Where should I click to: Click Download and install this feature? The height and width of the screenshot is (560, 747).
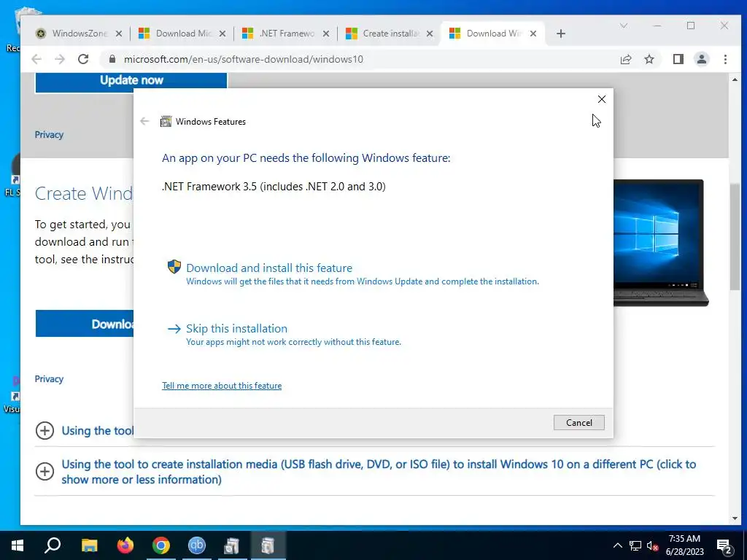[269, 268]
